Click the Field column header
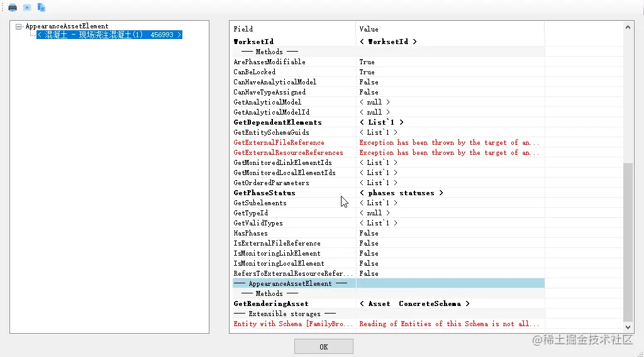 pyautogui.click(x=243, y=29)
